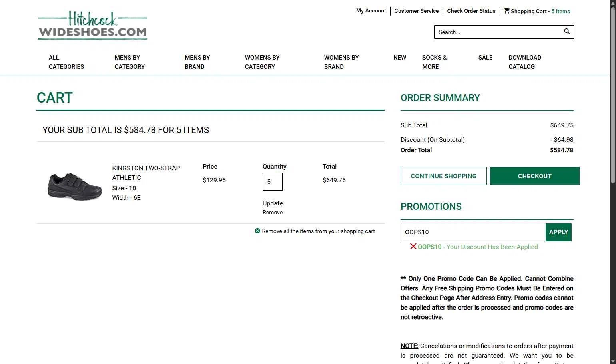Open the Sale menu item

point(485,58)
